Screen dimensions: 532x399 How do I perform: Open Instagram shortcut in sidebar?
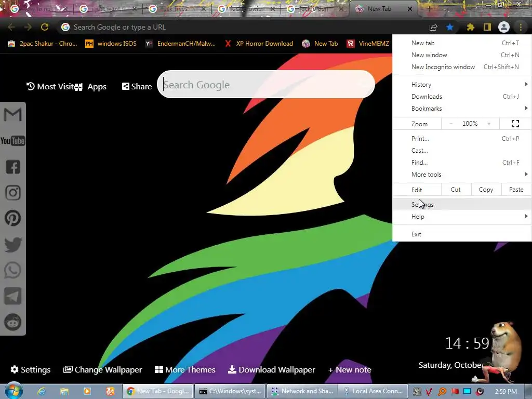pyautogui.click(x=13, y=193)
